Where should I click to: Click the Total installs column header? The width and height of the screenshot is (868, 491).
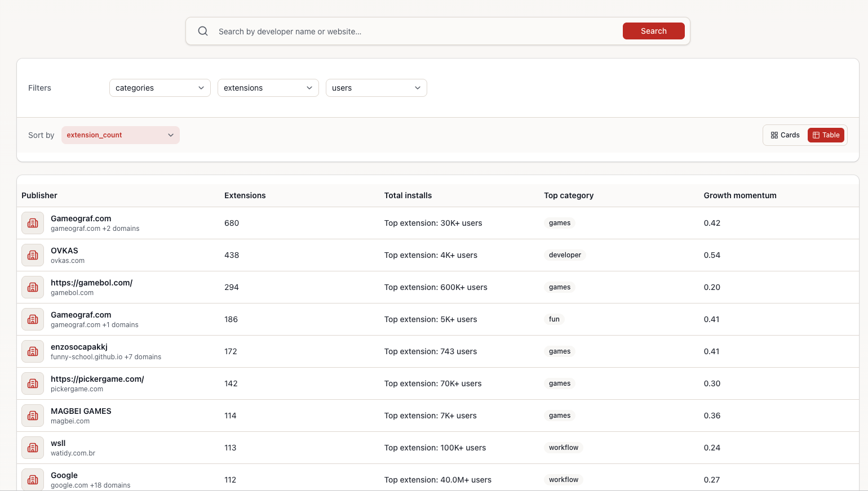pyautogui.click(x=408, y=195)
